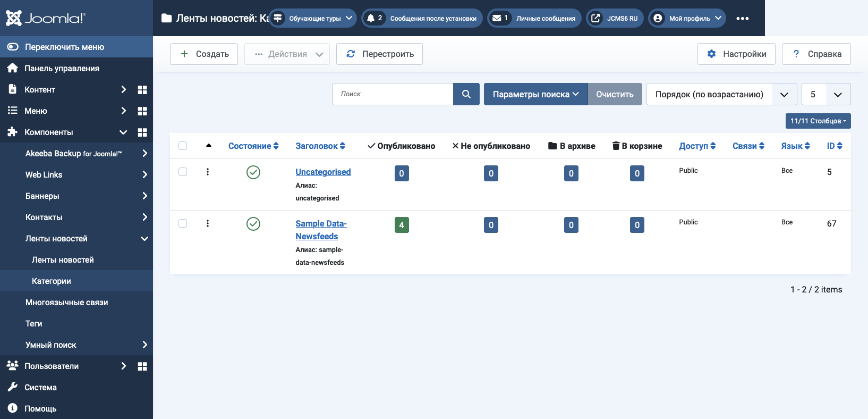Open the list limit dropdown showing 5
Image resolution: width=868 pixels, height=419 pixels.
click(826, 94)
